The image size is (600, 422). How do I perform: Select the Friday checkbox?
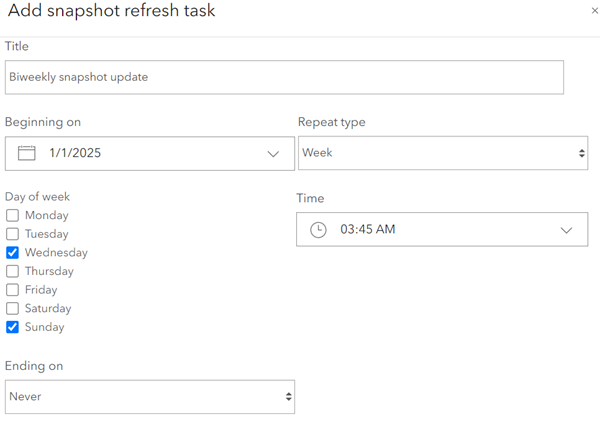pyautogui.click(x=12, y=290)
